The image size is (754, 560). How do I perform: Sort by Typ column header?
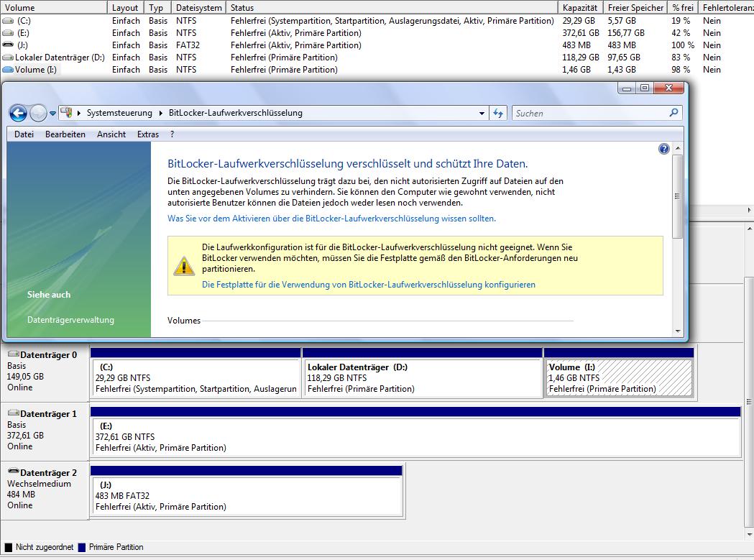pos(156,8)
